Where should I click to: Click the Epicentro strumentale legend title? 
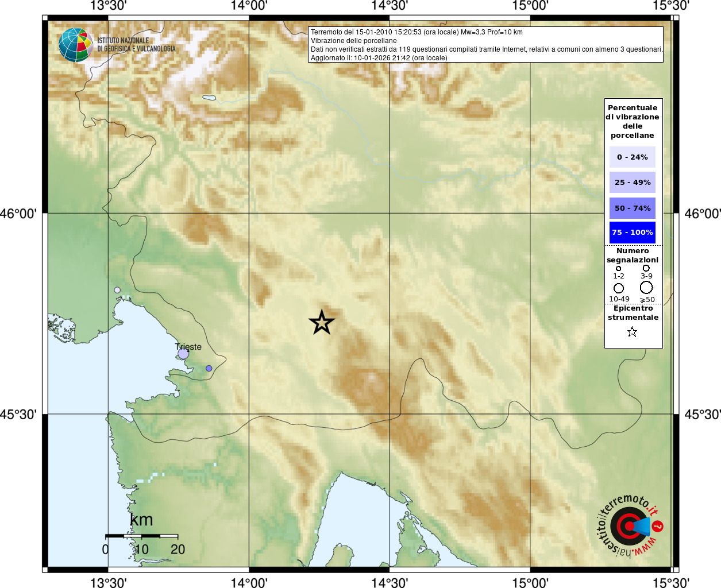[633, 312]
